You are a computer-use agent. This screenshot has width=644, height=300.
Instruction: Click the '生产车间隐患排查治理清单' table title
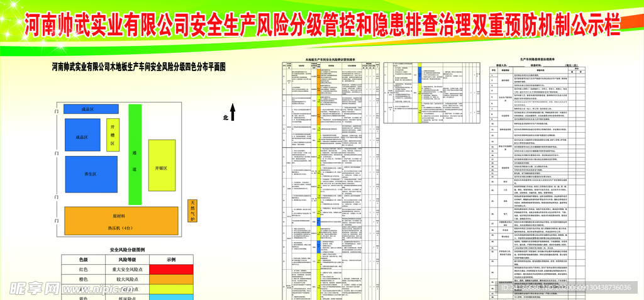click(537, 60)
